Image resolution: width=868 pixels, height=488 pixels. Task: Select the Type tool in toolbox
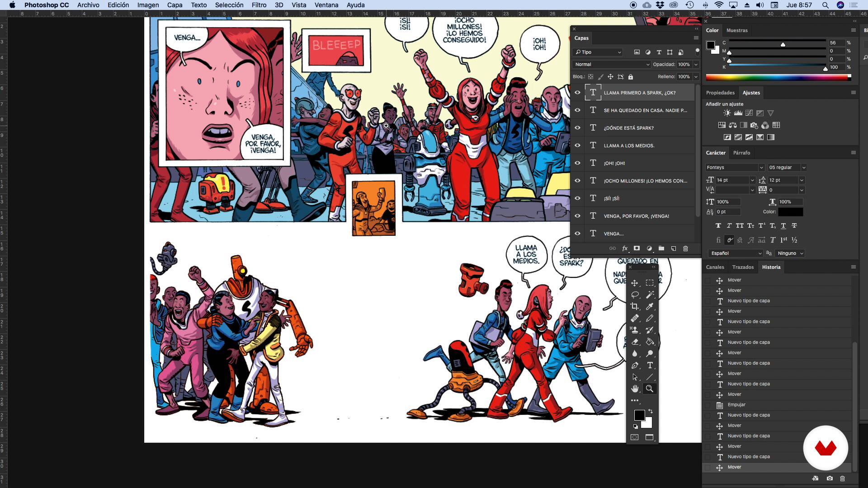(x=650, y=365)
